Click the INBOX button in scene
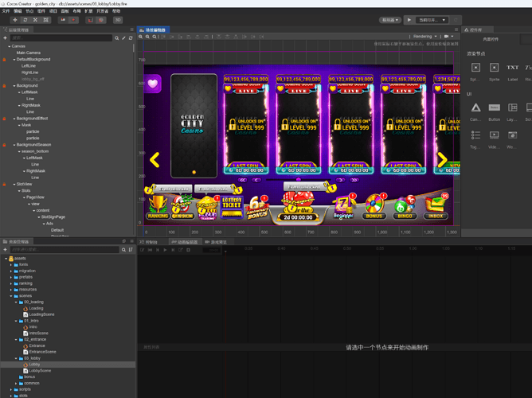Screen dimensions: 532x398 click(x=436, y=207)
